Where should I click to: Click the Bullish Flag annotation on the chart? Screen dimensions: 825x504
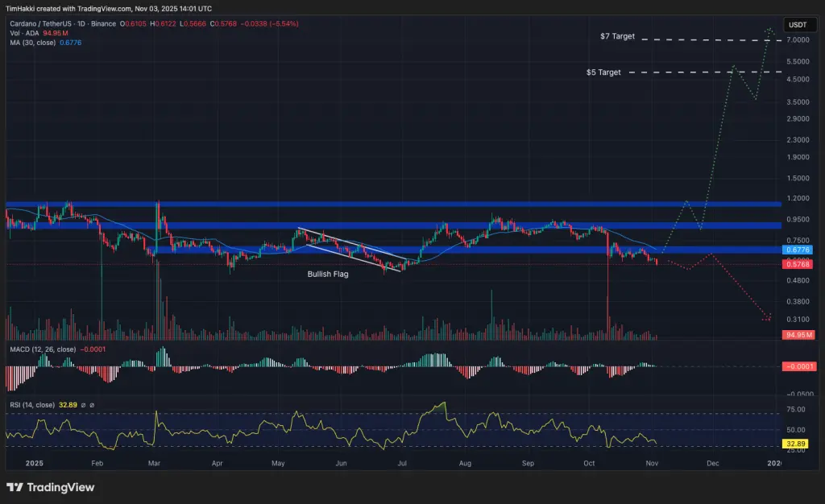tap(327, 274)
